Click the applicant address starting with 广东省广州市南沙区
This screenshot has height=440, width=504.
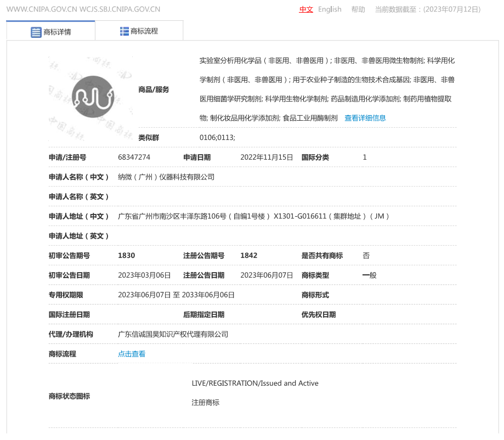253,216
